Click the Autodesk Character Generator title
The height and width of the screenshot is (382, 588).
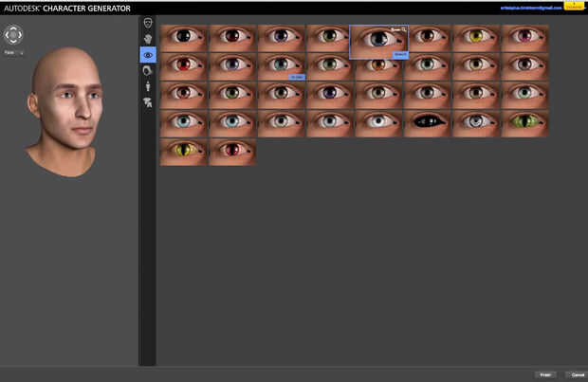click(x=67, y=9)
